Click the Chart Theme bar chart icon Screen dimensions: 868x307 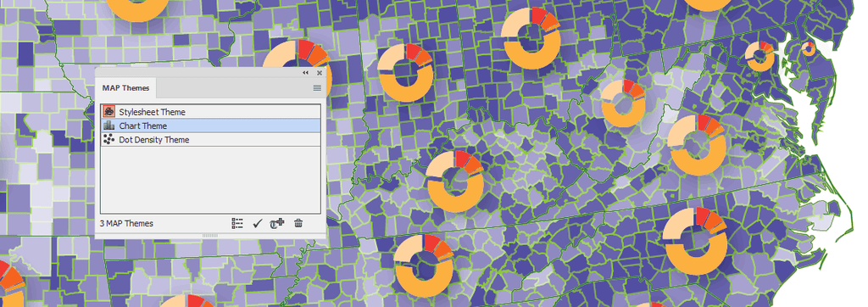[x=109, y=126]
